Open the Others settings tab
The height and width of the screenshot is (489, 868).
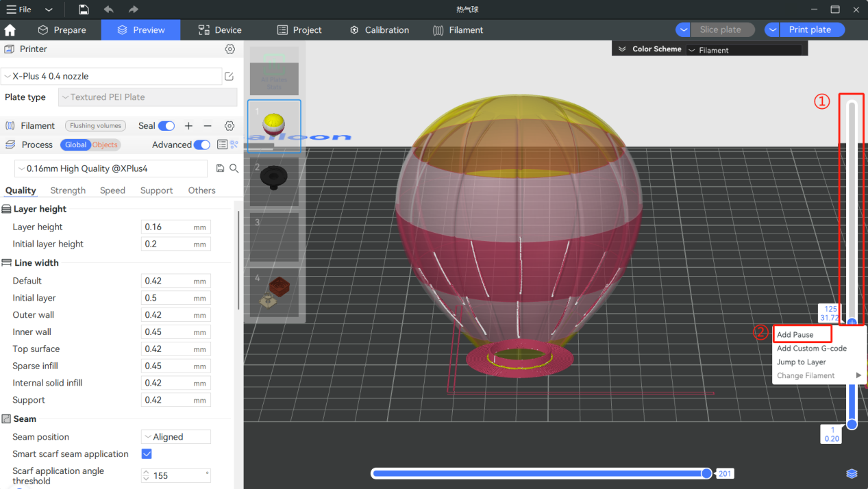tap(201, 190)
